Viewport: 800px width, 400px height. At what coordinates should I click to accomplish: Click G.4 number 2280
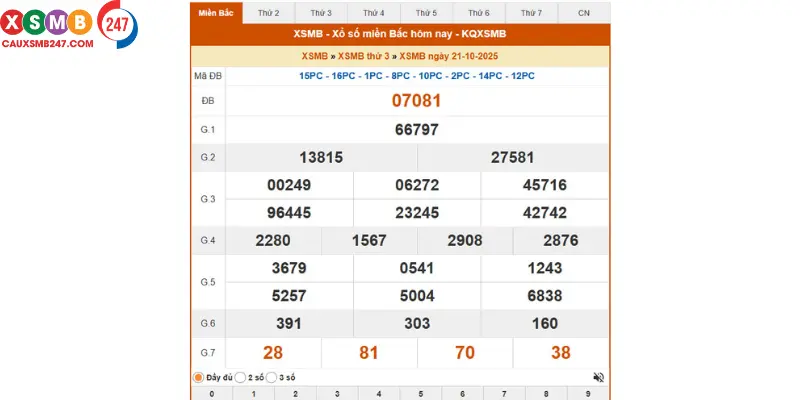point(273,240)
